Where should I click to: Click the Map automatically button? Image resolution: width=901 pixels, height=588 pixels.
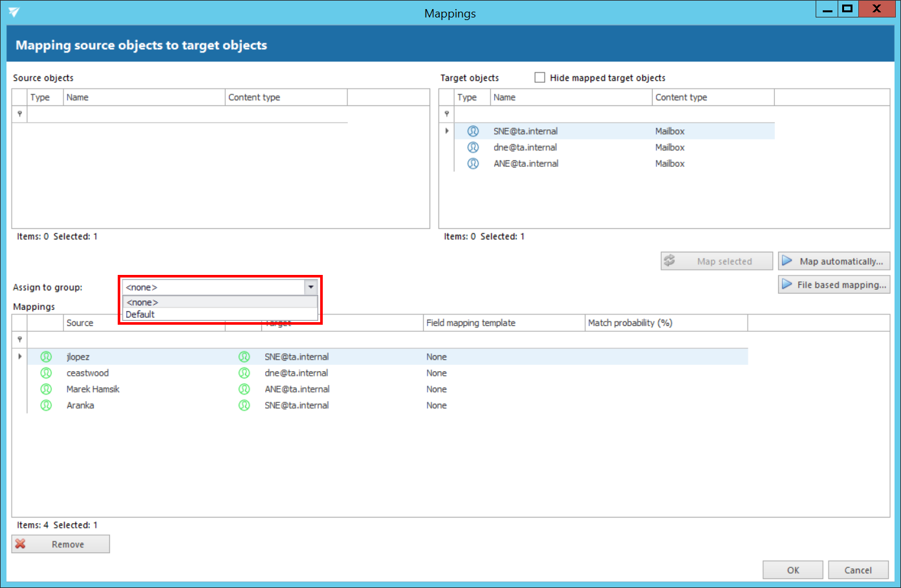834,261
